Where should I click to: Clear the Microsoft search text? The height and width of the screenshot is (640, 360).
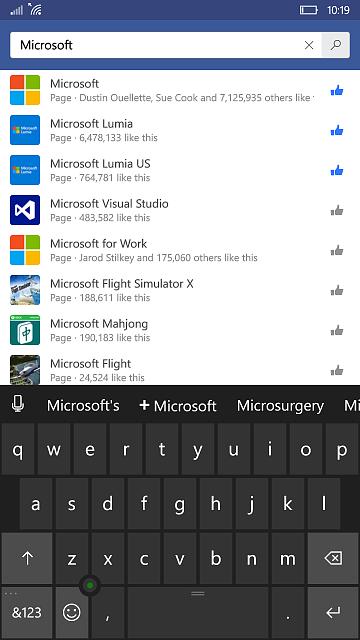click(309, 45)
